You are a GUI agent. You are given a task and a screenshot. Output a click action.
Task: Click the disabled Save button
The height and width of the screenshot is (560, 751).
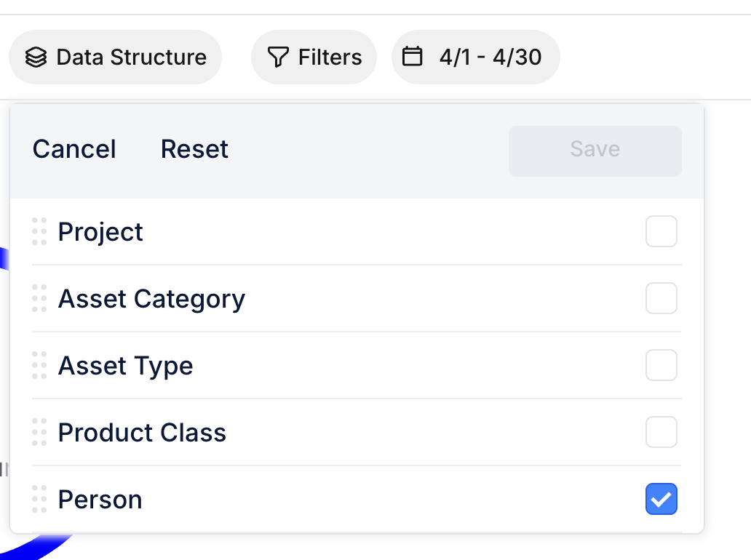[595, 151]
